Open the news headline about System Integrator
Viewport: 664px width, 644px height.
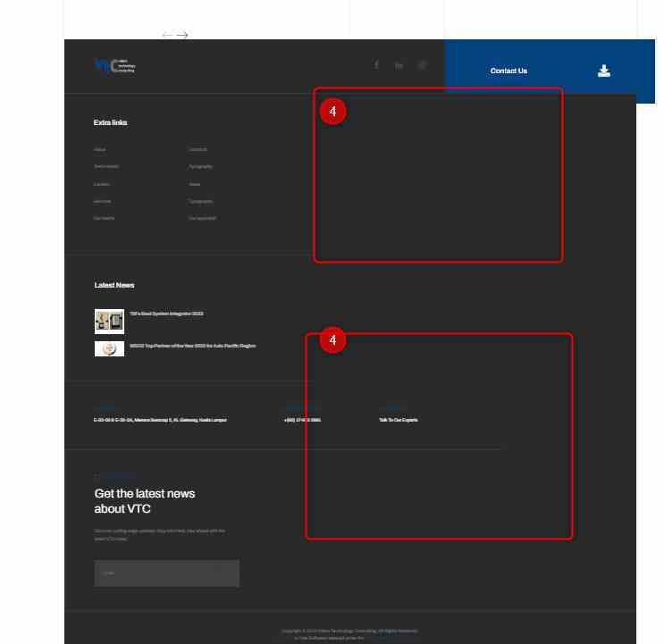pos(166,314)
